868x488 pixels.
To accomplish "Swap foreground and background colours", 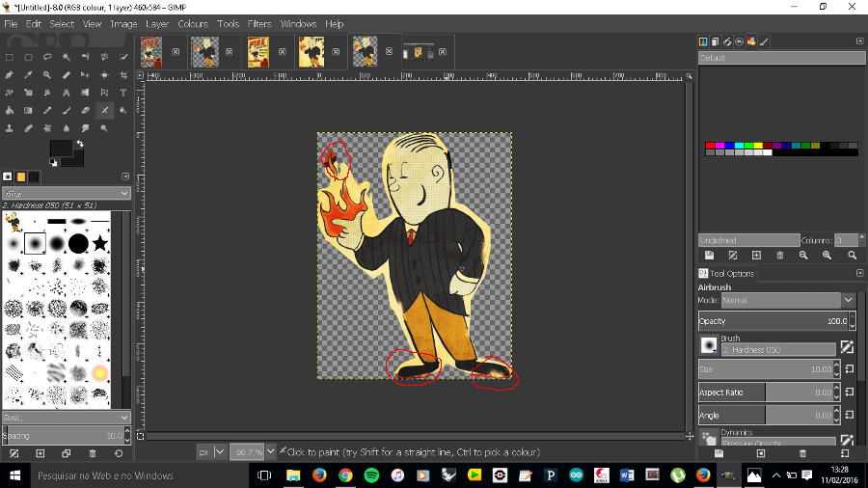I will (x=80, y=144).
